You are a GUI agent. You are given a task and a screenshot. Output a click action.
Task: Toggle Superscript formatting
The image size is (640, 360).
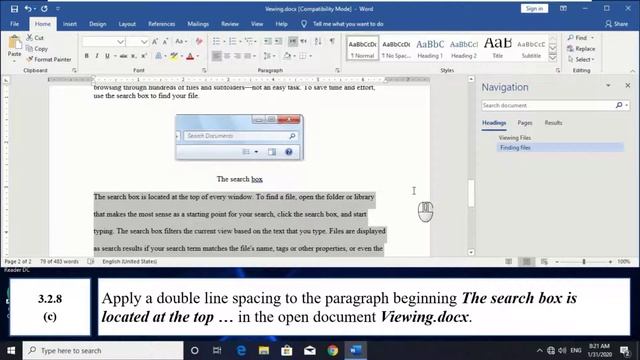pos(144,56)
